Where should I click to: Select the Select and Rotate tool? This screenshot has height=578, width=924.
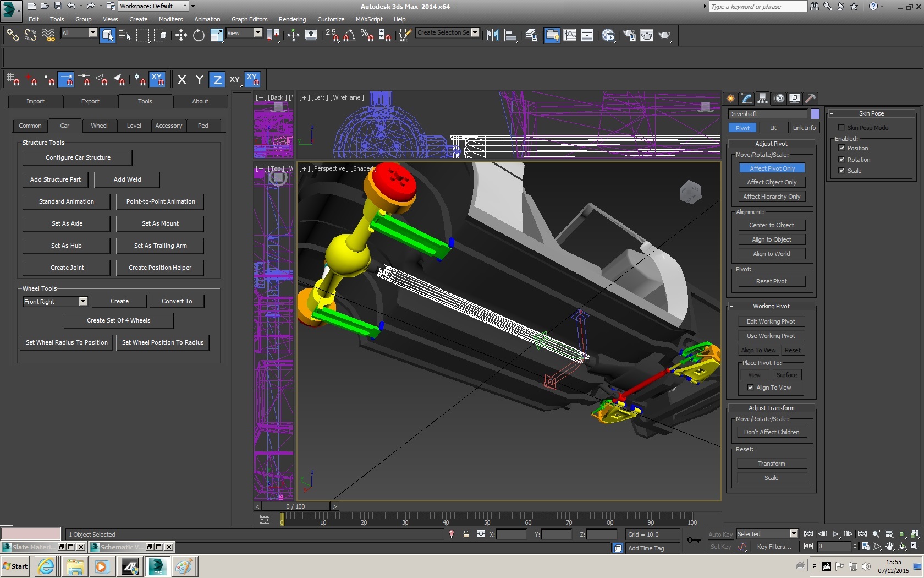[x=199, y=35]
